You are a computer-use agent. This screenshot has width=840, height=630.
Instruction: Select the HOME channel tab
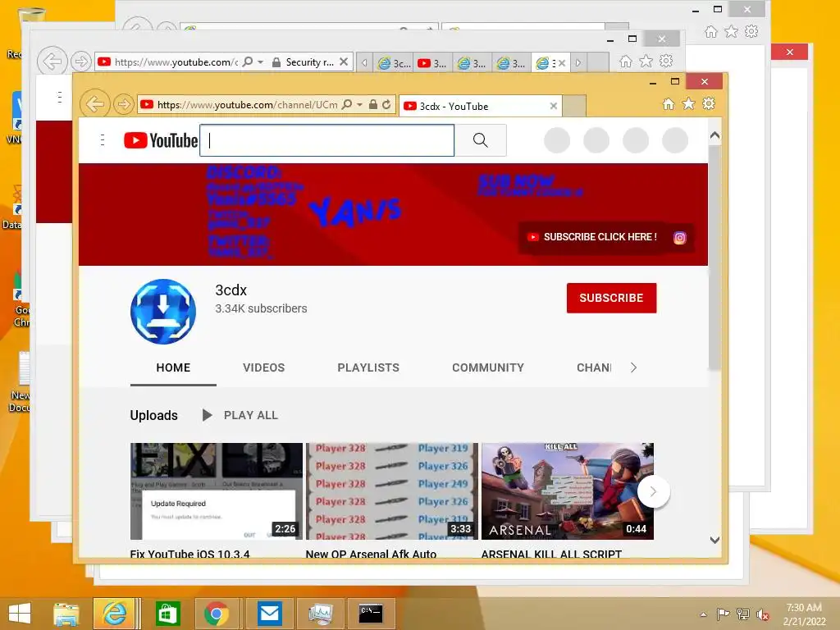coord(173,367)
